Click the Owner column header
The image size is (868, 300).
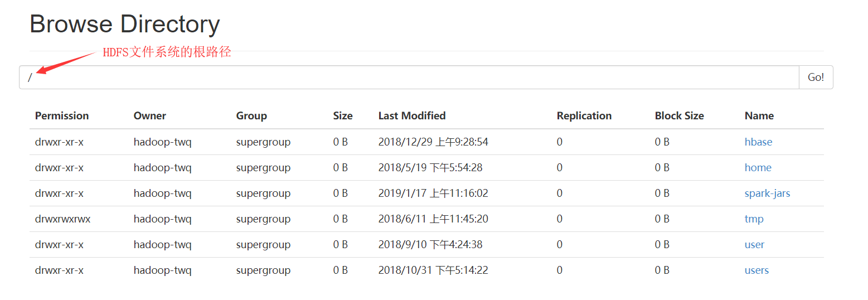click(149, 115)
